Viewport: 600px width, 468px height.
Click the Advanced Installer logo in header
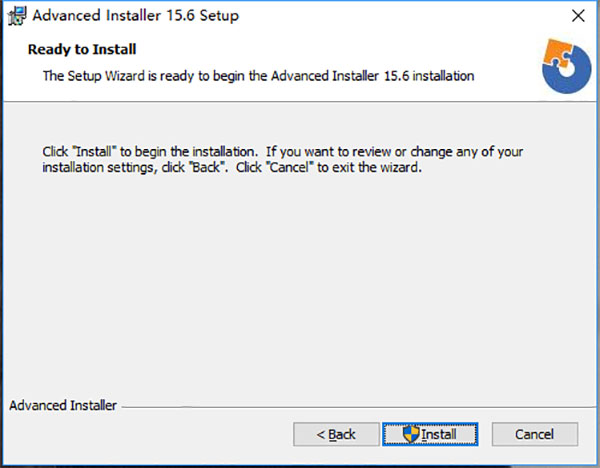[x=567, y=67]
